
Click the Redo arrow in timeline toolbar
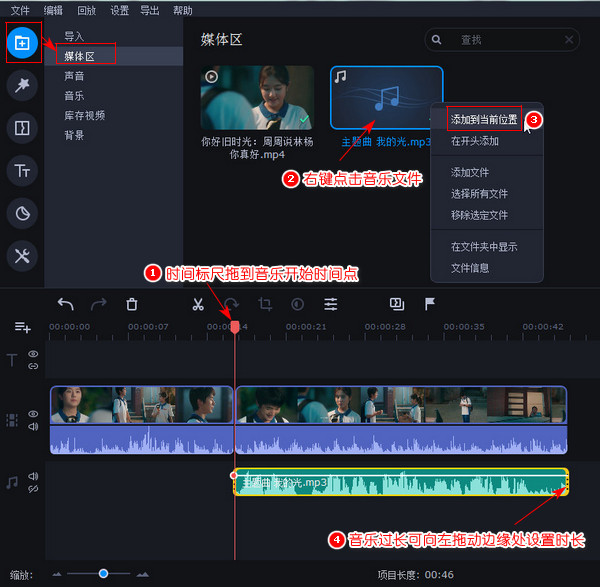click(x=99, y=305)
